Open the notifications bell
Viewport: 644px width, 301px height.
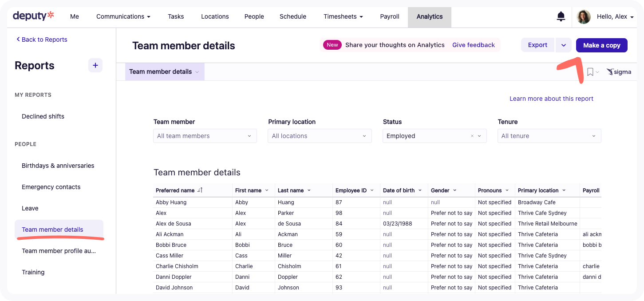tap(561, 17)
